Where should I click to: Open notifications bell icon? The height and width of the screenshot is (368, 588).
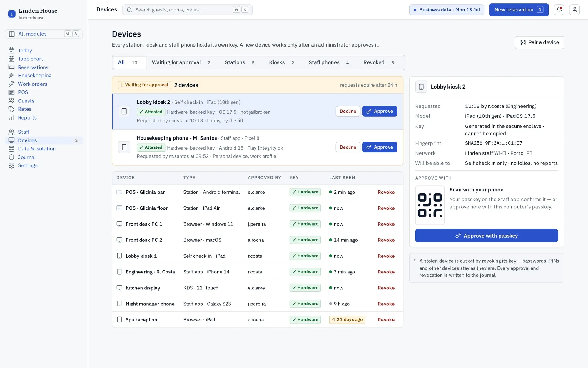pyautogui.click(x=559, y=10)
